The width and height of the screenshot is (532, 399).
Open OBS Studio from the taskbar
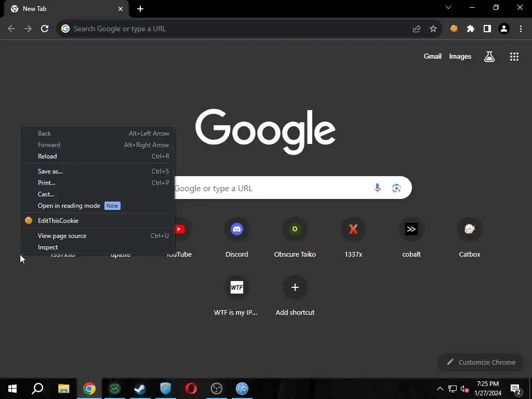[217, 389]
